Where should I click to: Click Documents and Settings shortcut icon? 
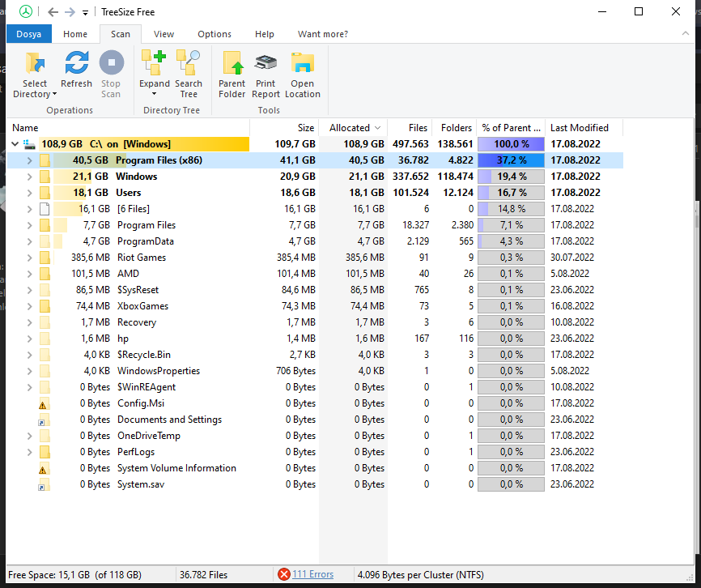44,420
